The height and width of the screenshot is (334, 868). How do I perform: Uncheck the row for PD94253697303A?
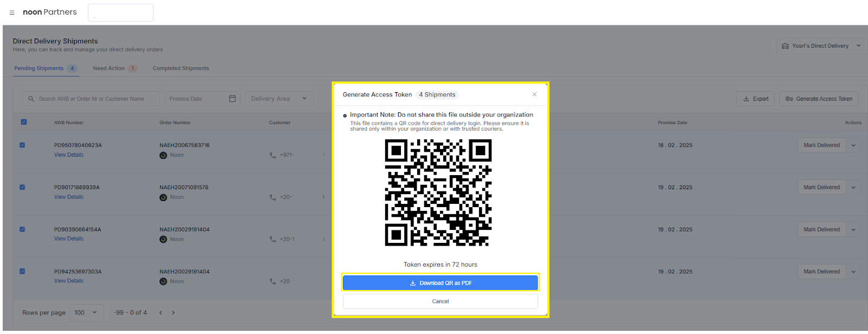coord(22,271)
